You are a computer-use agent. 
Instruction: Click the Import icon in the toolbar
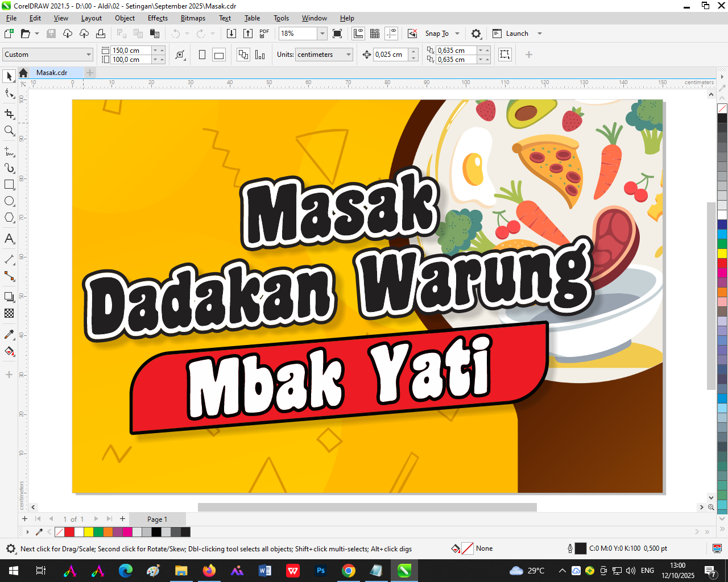(x=231, y=34)
